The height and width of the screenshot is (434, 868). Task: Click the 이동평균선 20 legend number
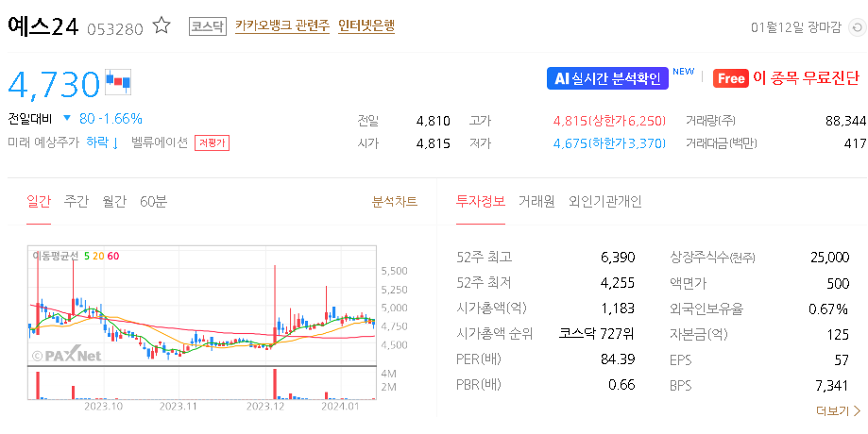(x=98, y=256)
